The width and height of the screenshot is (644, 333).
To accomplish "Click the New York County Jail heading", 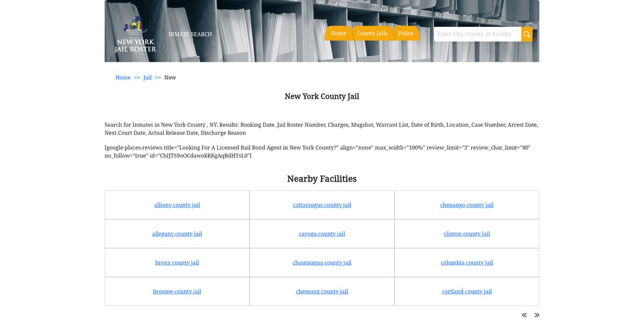I will pos(322,97).
